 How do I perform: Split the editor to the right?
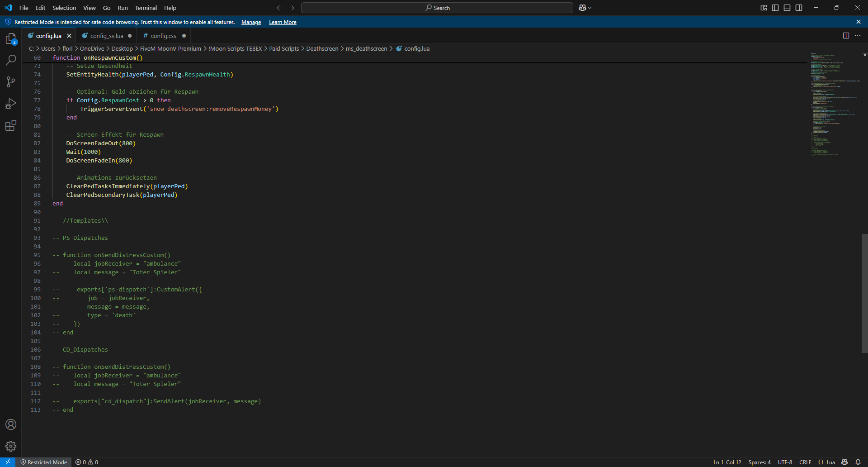click(x=846, y=36)
